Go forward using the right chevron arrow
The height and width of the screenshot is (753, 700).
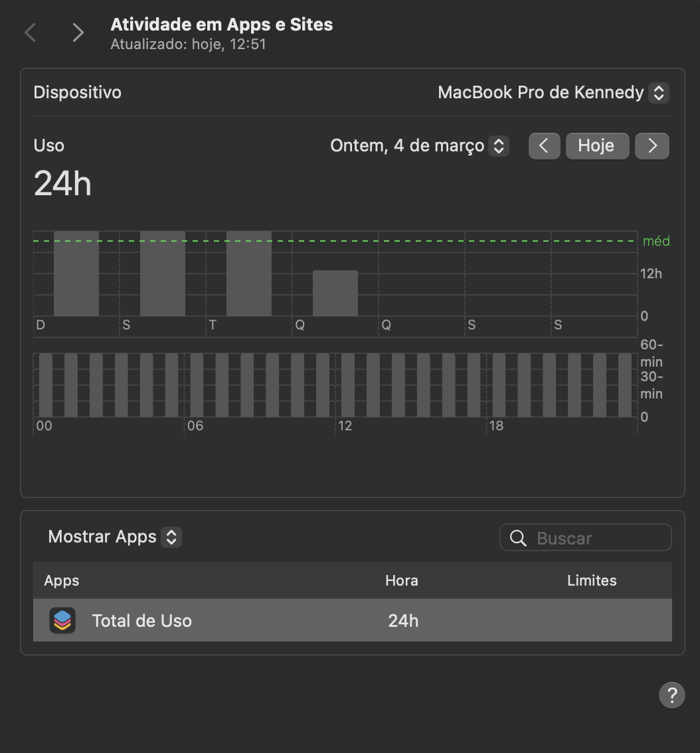[x=78, y=33]
